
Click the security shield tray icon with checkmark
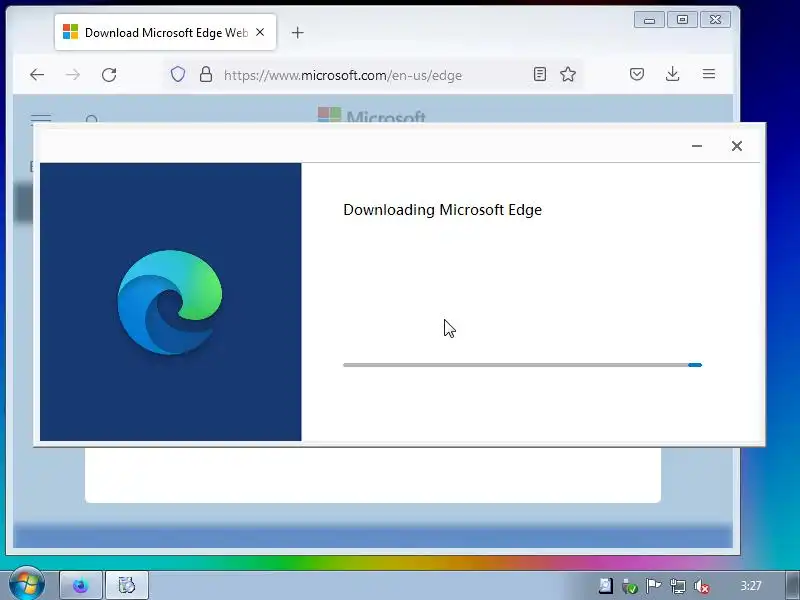(x=630, y=586)
